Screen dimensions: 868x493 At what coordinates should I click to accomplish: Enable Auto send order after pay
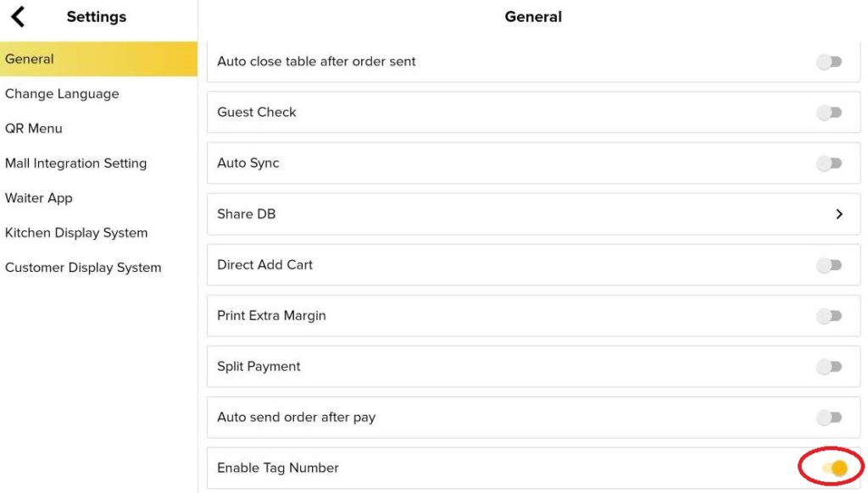(x=828, y=417)
